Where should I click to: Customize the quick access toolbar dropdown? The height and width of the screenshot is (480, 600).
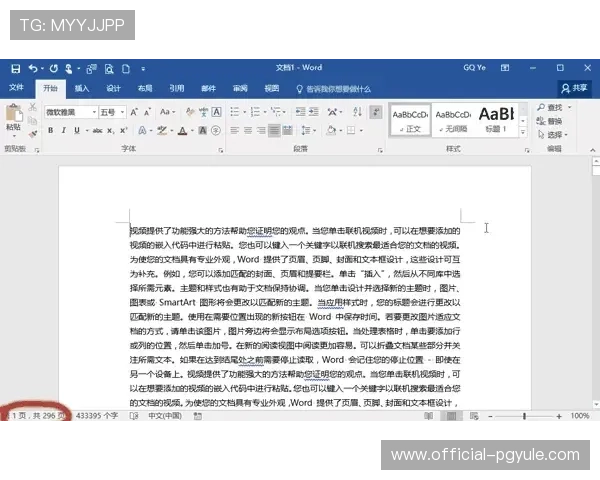143,69
